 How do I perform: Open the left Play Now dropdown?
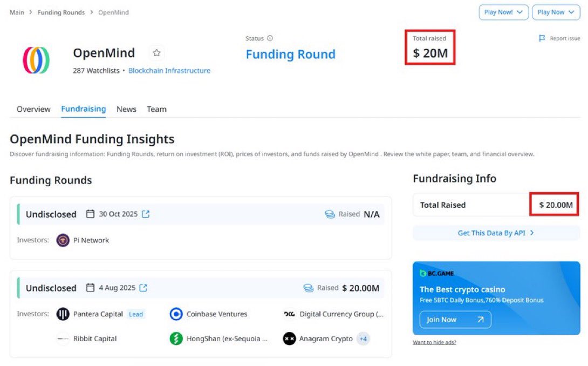click(x=503, y=12)
